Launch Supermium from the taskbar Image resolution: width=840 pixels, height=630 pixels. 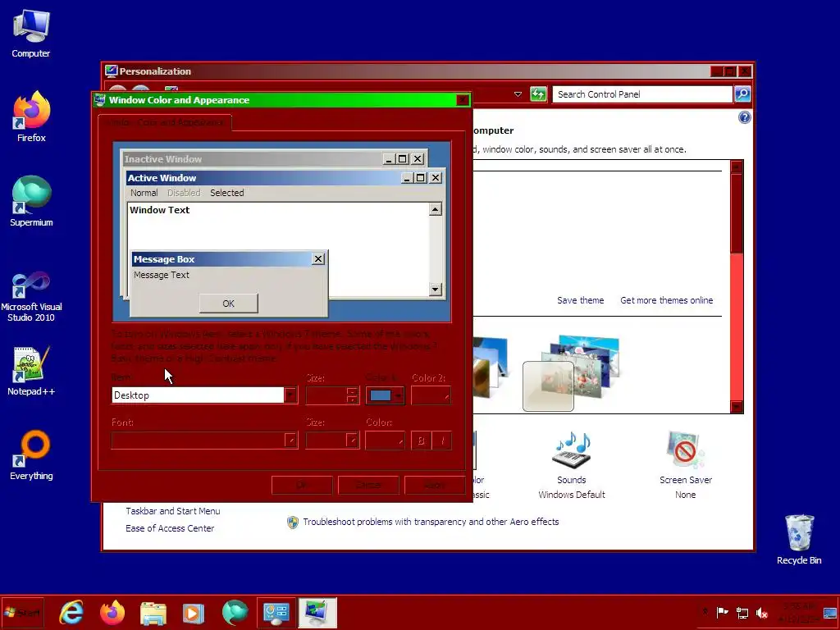point(235,613)
